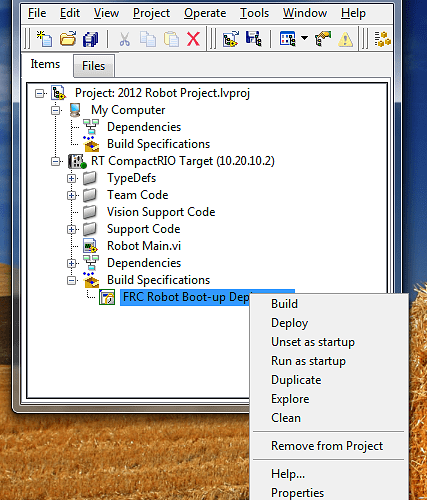Choose Duplicate from the context menu
This screenshot has width=427, height=500.
(x=329, y=380)
